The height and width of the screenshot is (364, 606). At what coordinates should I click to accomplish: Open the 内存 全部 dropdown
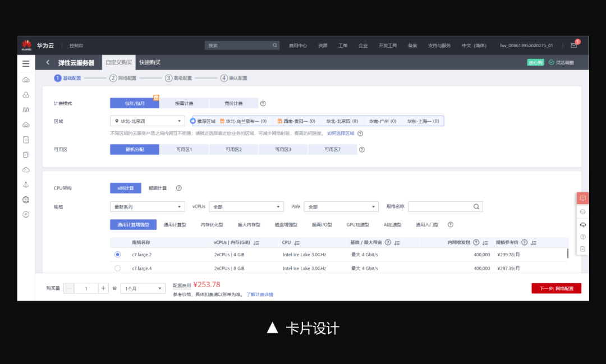pyautogui.click(x=341, y=207)
